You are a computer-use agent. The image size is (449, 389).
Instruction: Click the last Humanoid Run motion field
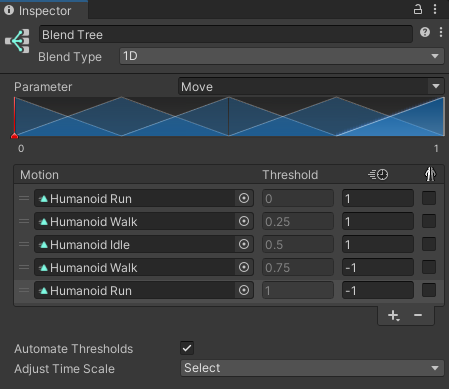click(144, 290)
